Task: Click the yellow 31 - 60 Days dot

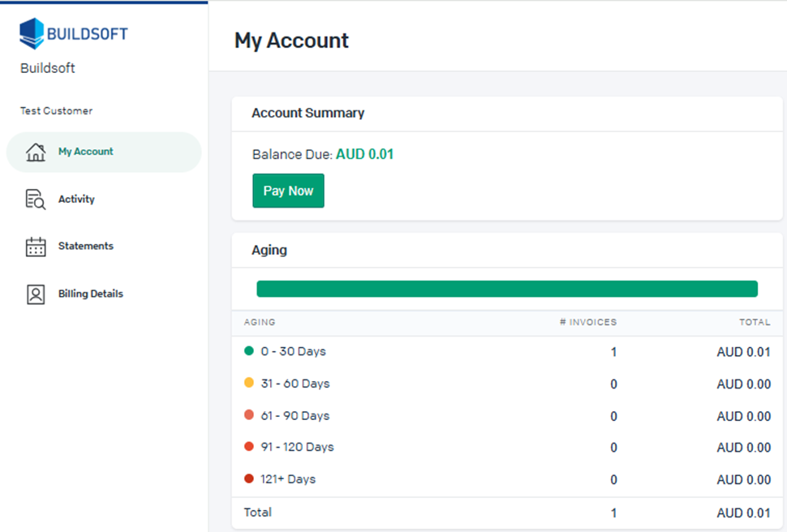Action: coord(249,383)
